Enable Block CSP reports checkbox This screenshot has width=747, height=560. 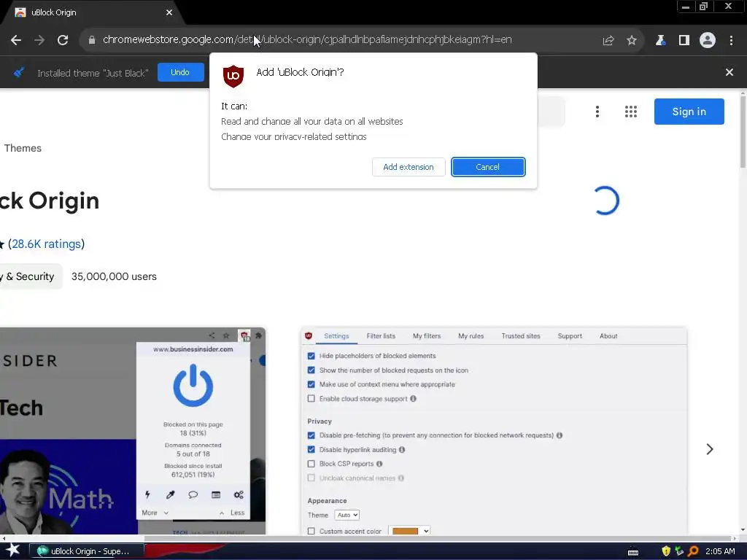[x=311, y=464]
